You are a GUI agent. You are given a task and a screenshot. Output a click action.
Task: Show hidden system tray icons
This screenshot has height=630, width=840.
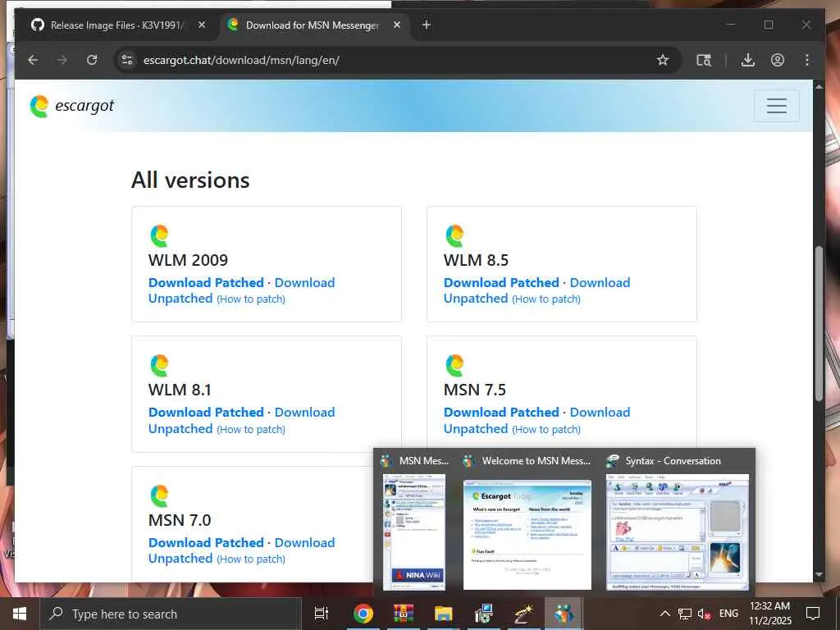pos(664,614)
